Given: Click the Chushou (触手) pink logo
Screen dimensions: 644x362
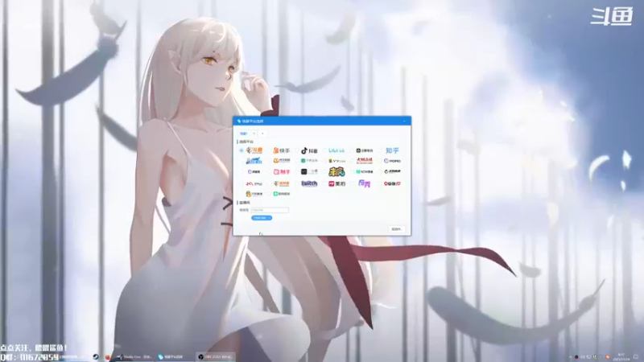Looking at the screenshot, I should pyautogui.click(x=281, y=171).
